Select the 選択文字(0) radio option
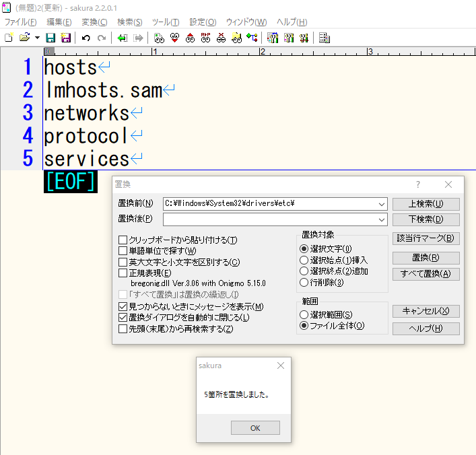Screen dimensions: 476x455 [304, 249]
